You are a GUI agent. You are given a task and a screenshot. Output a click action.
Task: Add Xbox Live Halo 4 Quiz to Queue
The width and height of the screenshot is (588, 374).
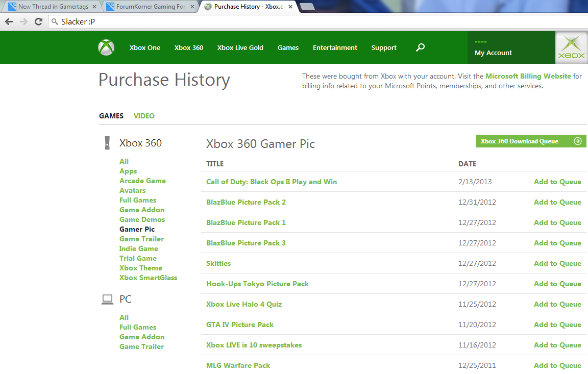tap(557, 304)
